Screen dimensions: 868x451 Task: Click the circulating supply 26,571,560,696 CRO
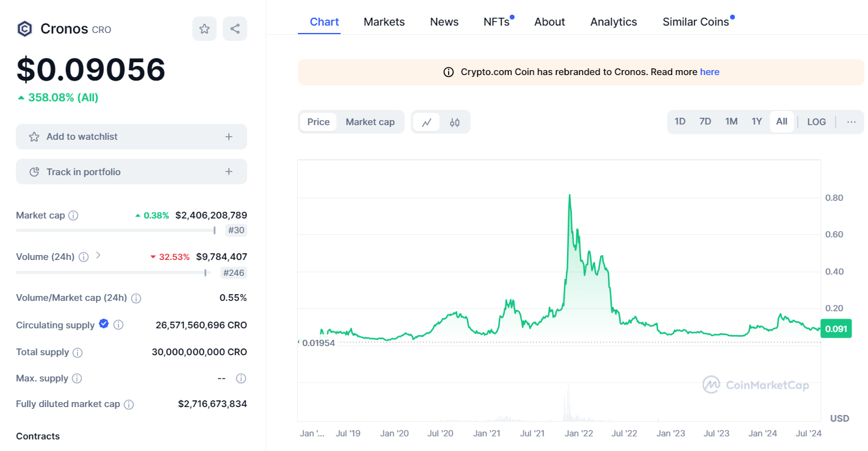click(201, 325)
